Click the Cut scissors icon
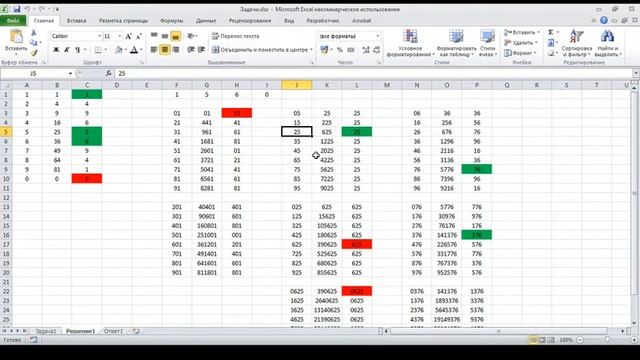Viewport: 640px width, 360px height. [33, 33]
